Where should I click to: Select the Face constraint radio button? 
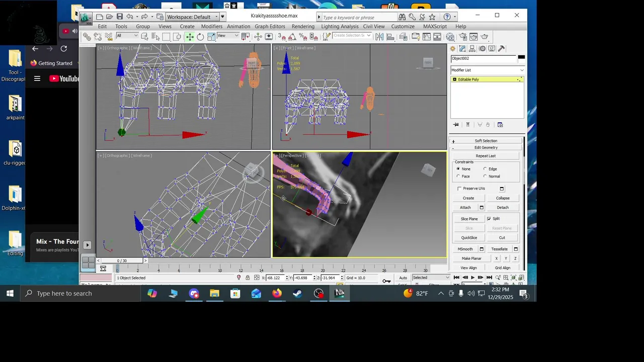458,176
